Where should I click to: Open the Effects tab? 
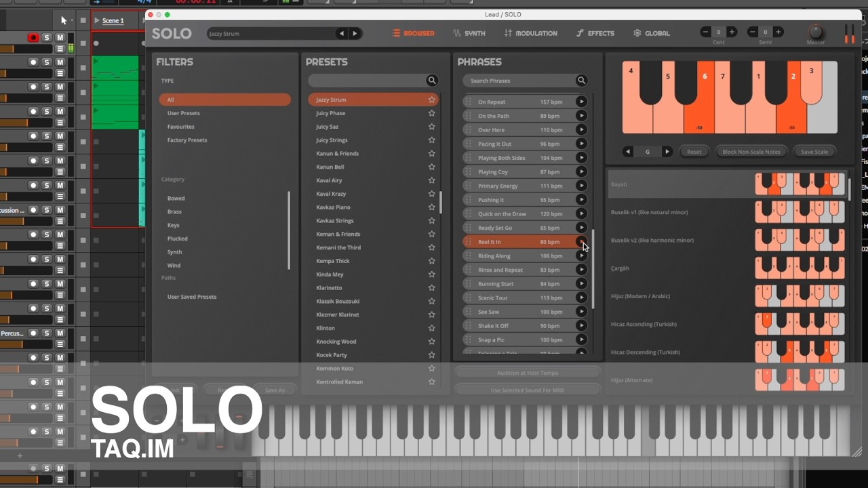pyautogui.click(x=595, y=33)
